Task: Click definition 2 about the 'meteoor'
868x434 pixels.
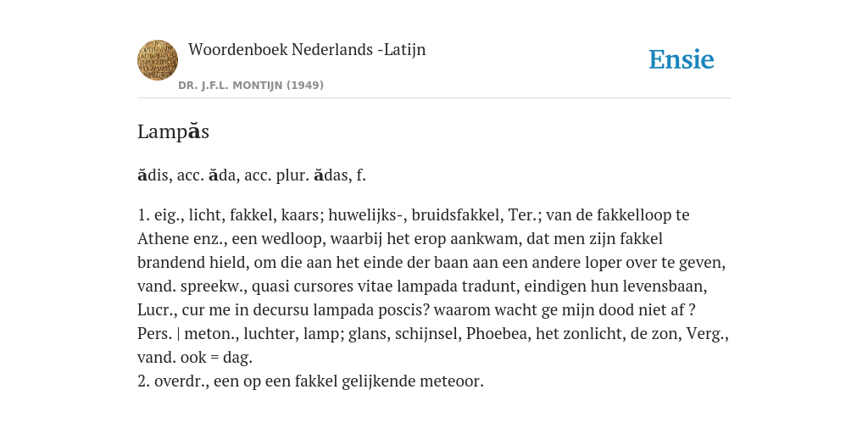Action: tap(310, 381)
